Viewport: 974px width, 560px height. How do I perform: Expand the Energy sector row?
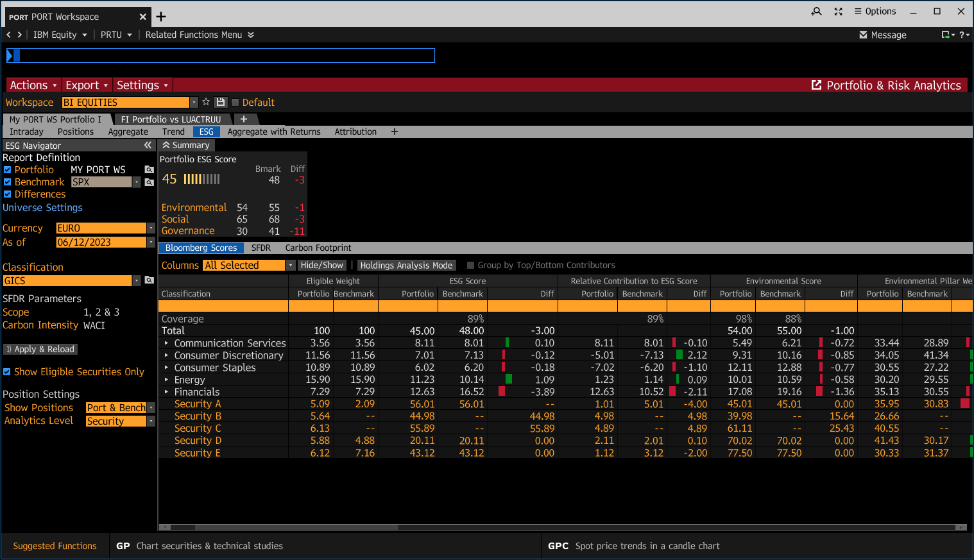tap(166, 380)
